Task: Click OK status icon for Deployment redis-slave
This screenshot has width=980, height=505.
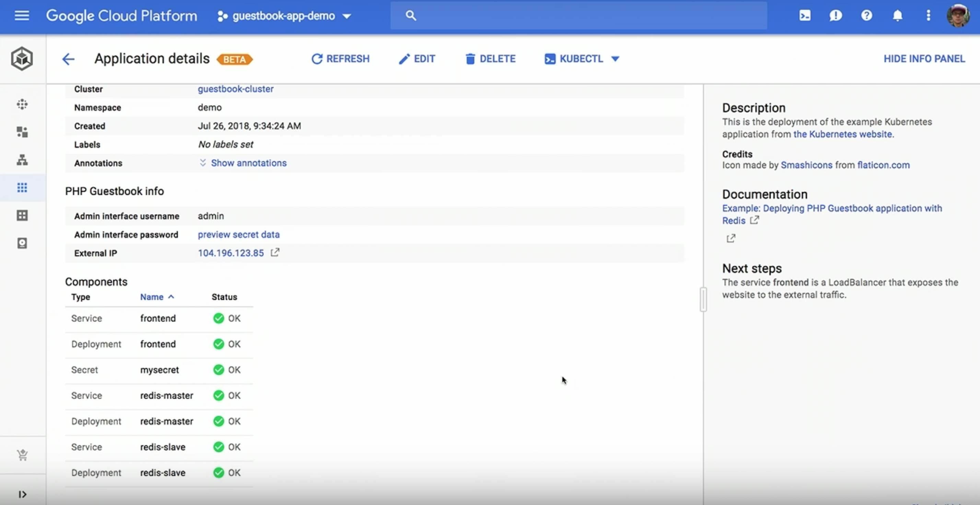Action: 219,473
